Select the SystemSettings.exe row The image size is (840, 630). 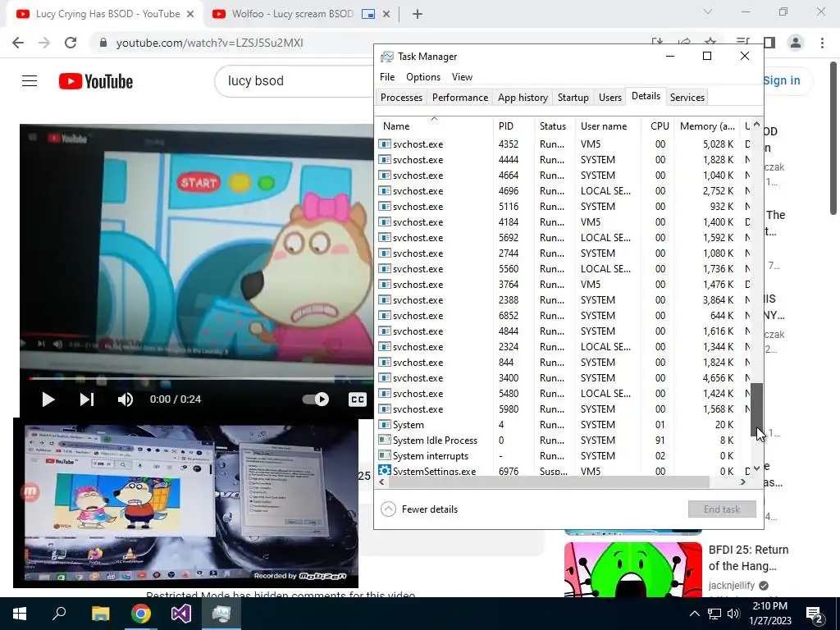[x=563, y=471]
